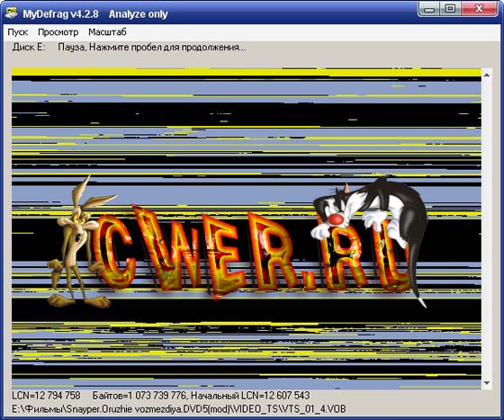
Task: Minimize the MyDefrag window
Action: 429,10
